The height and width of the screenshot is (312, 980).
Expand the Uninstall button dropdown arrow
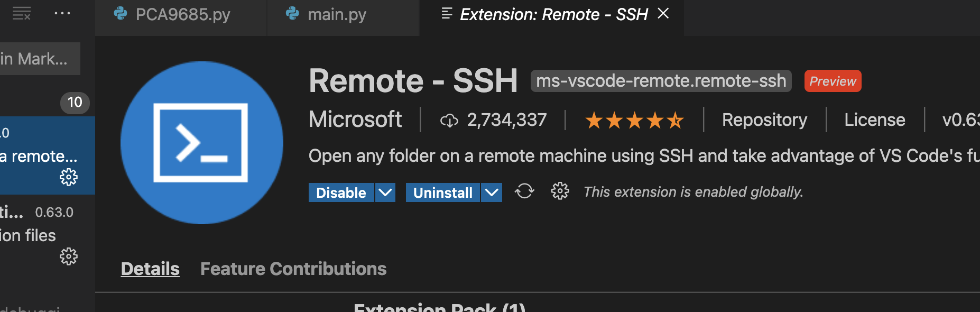tap(492, 192)
